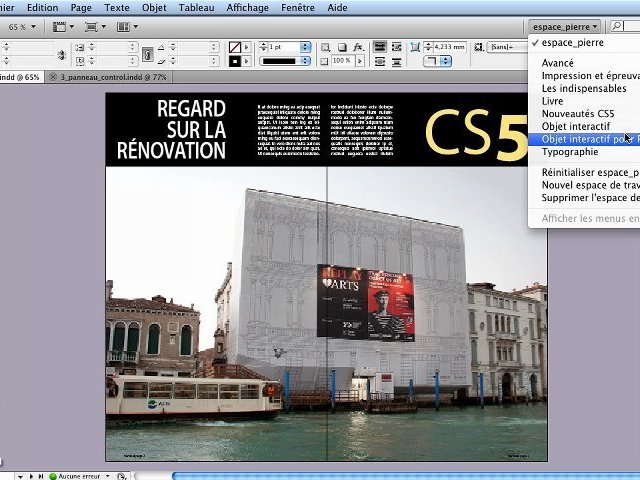Choose the Livre workspace
Viewport: 640px width, 480px height.
584,101
